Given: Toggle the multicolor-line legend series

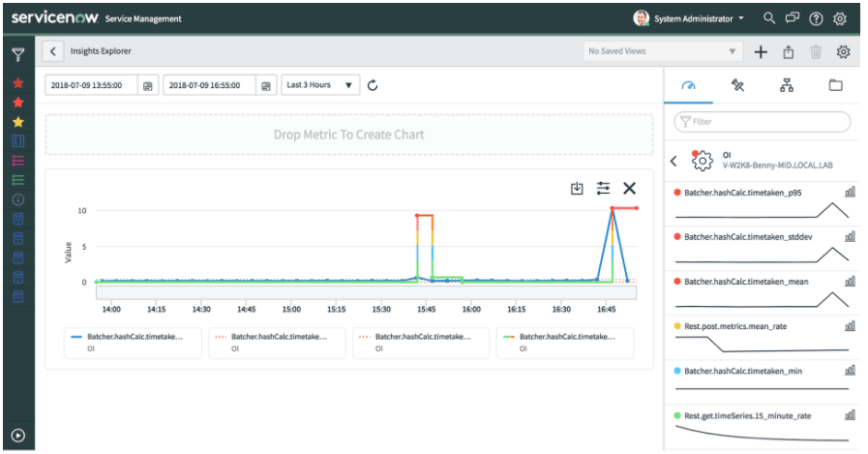Looking at the screenshot, I should [x=565, y=343].
